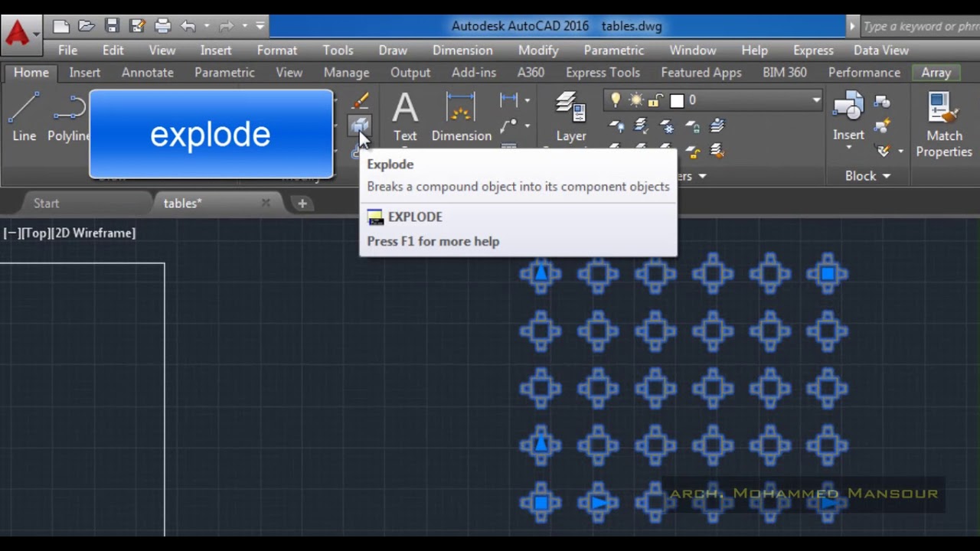Click the layer Off tool icon
Image resolution: width=980 pixels, height=551 pixels.
(616, 126)
